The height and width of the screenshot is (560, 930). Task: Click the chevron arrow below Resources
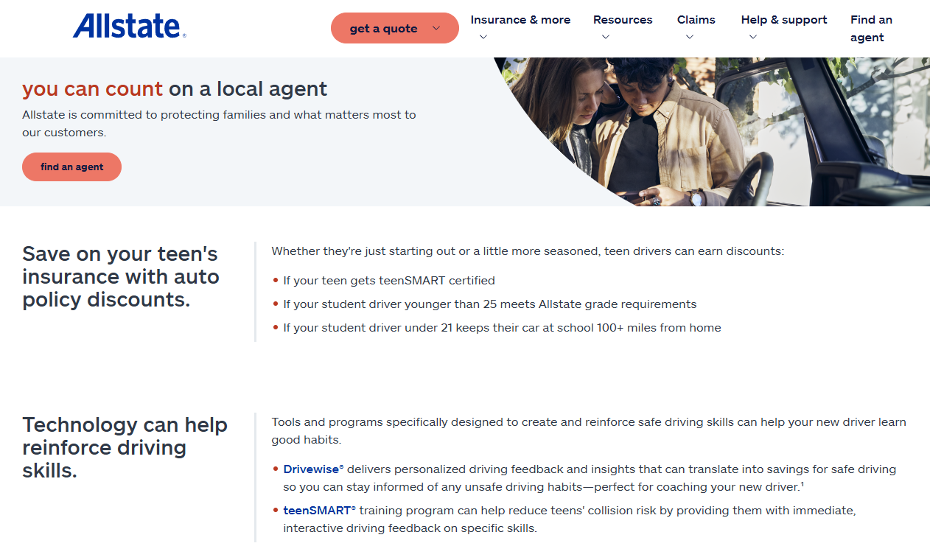[x=605, y=38]
